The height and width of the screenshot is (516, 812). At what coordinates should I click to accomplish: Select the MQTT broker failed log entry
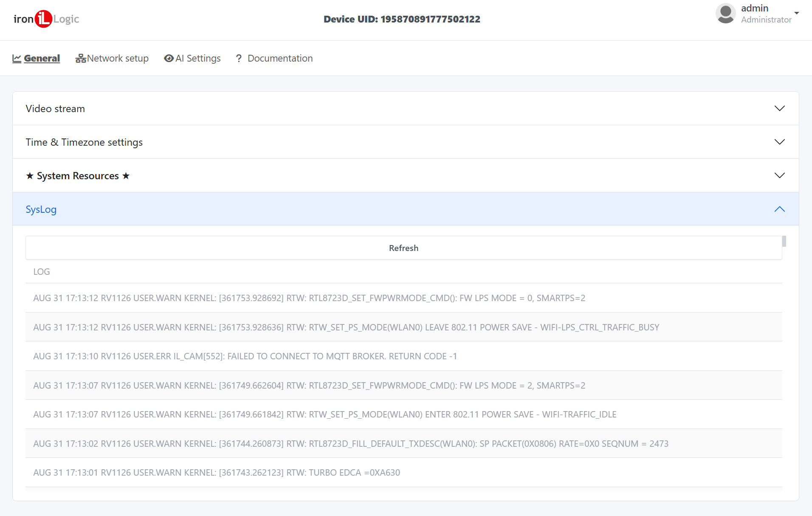245,356
